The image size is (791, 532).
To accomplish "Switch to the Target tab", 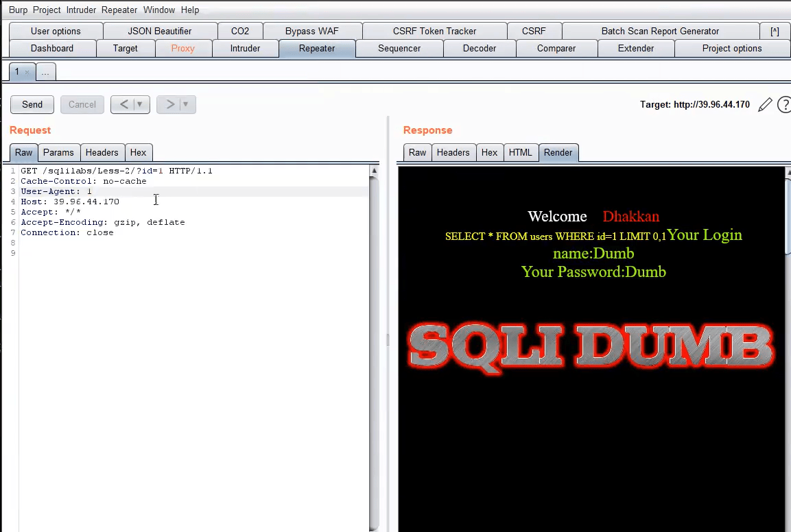I will 125,49.
